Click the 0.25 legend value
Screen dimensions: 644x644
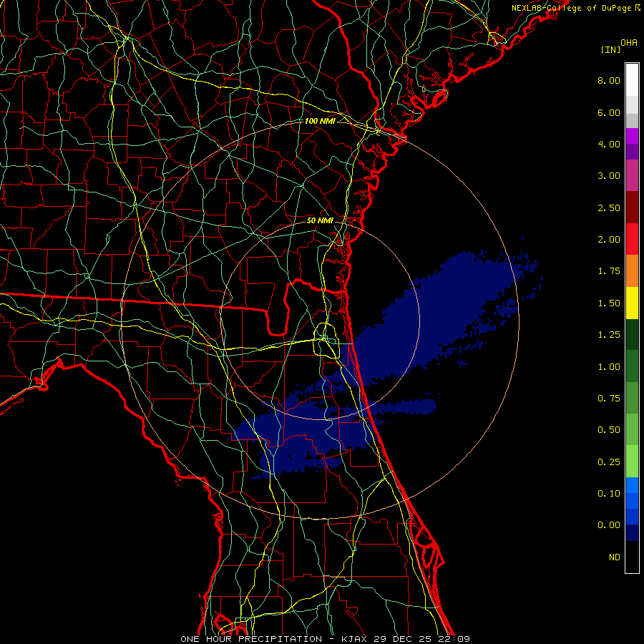click(609, 462)
